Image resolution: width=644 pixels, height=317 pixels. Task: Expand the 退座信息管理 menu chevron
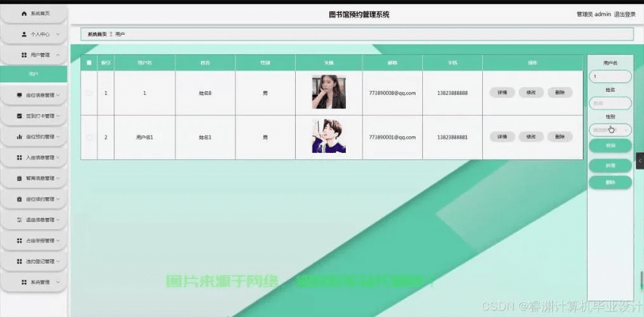pos(58,220)
